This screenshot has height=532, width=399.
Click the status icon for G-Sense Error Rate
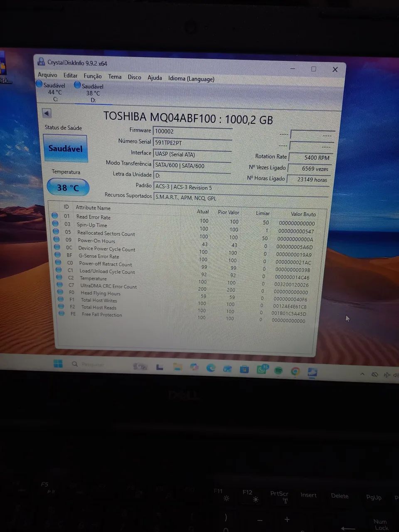click(x=58, y=255)
